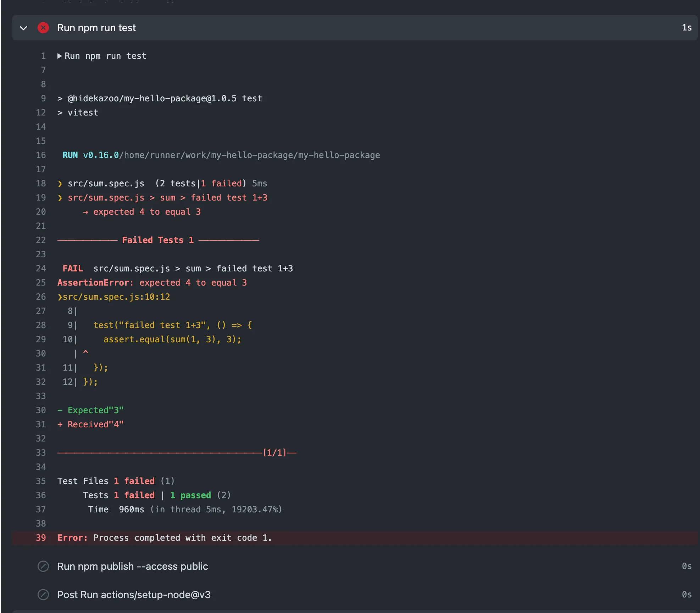The image size is (700, 613).
Task: Click line number 39 of error line
Action: tap(41, 538)
